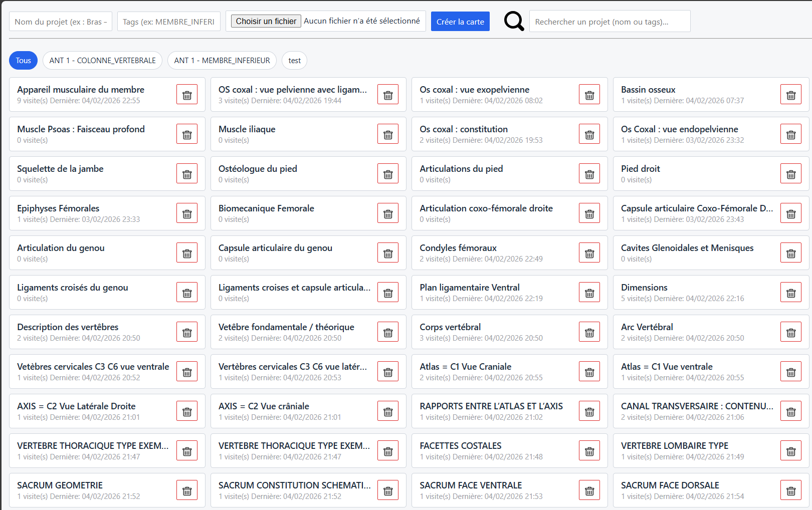Delete the Pied droit project
The height and width of the screenshot is (510, 812).
[x=790, y=174]
